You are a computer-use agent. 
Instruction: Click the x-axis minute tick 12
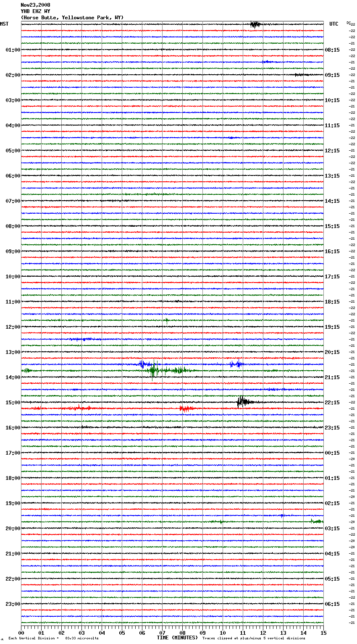coord(263,633)
